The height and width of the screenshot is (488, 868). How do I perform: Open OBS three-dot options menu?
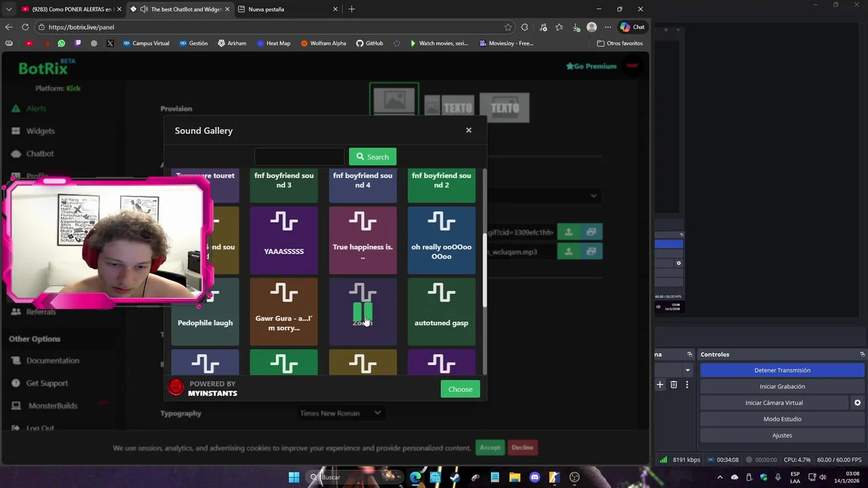687,384
